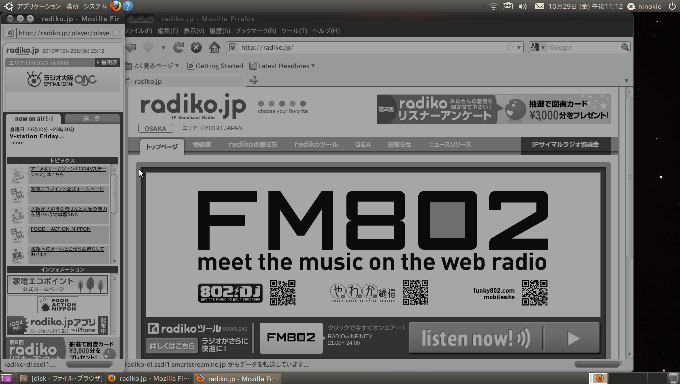Click the radiko.jp URL address field
The width and height of the screenshot is (680, 384).
coord(372,47)
